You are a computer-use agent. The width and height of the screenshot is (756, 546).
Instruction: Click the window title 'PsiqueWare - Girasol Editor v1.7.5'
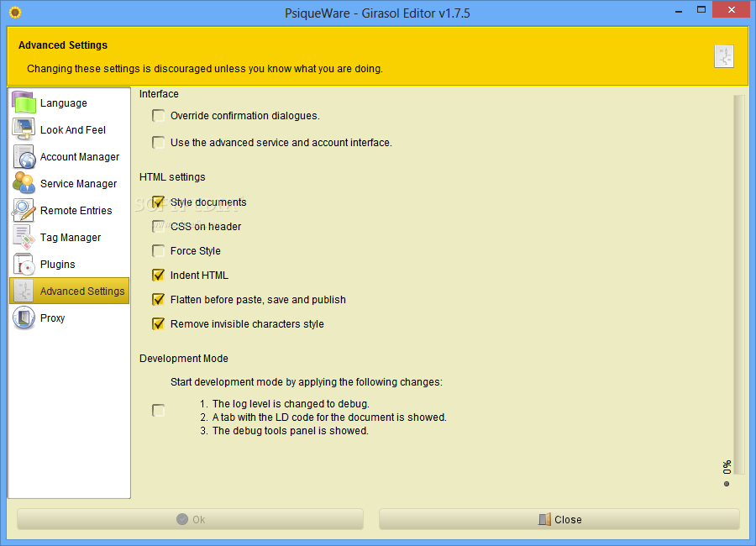377,13
